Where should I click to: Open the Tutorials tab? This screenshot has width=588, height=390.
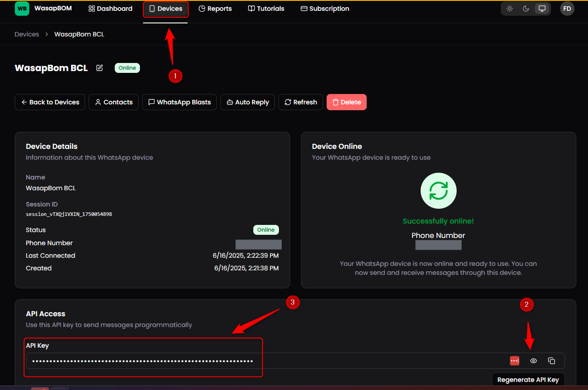click(266, 9)
